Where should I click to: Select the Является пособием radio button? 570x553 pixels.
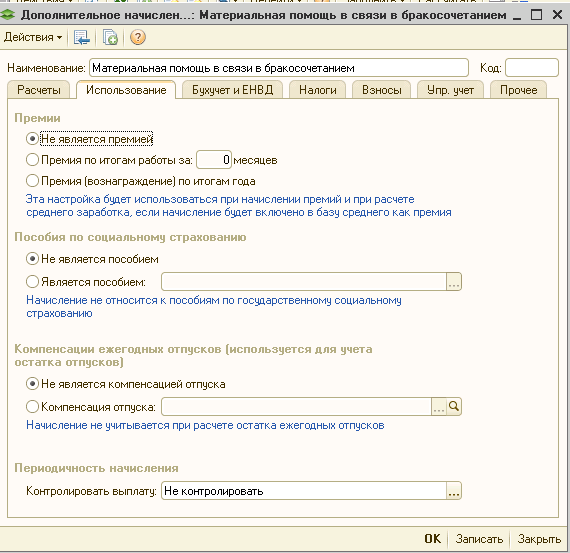point(32,281)
